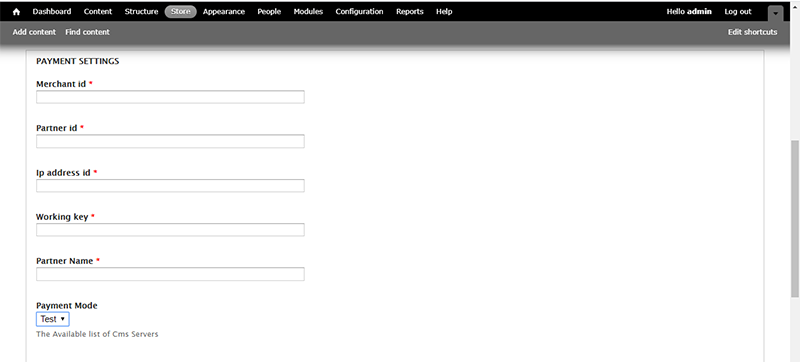The height and width of the screenshot is (362, 800).
Task: Open the Payment Mode dropdown
Action: [53, 319]
